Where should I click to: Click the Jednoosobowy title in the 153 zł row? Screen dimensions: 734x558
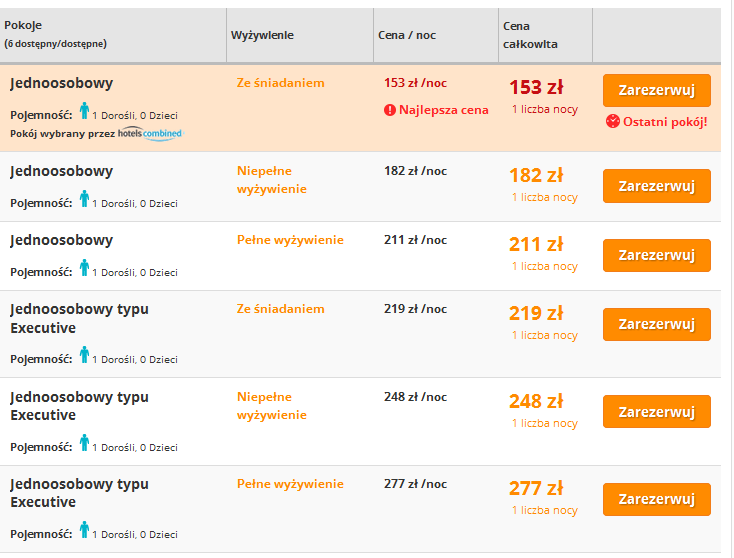[x=61, y=83]
